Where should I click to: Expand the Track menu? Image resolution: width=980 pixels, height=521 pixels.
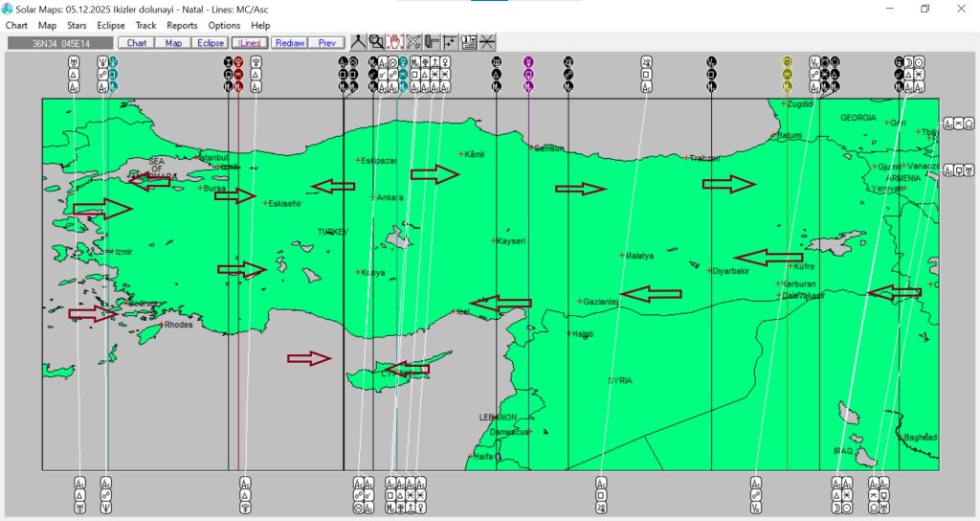[x=145, y=26]
